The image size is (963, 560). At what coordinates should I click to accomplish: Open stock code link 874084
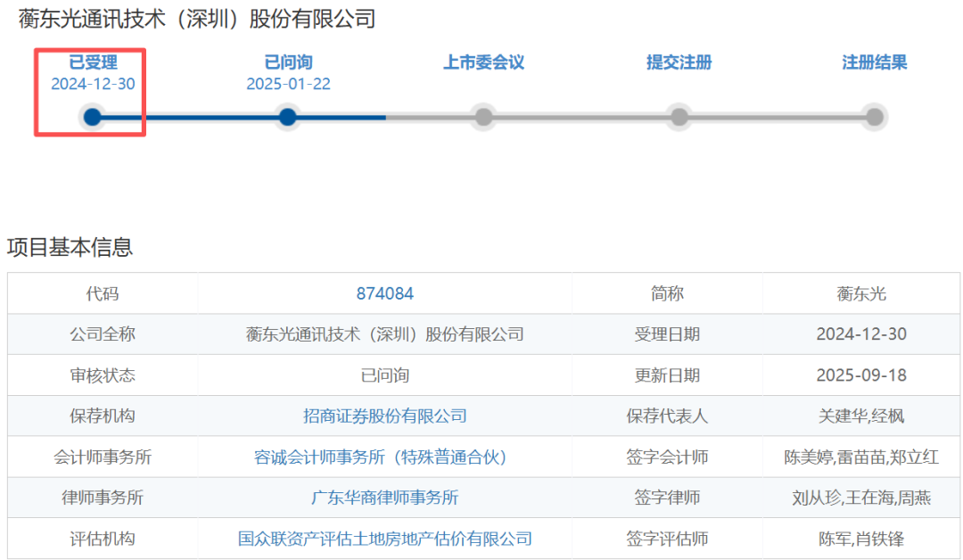(x=385, y=293)
